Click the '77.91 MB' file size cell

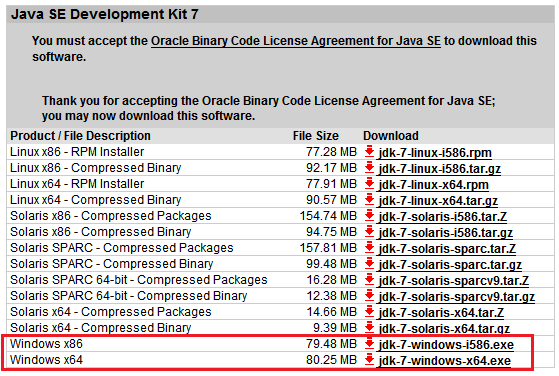(331, 184)
